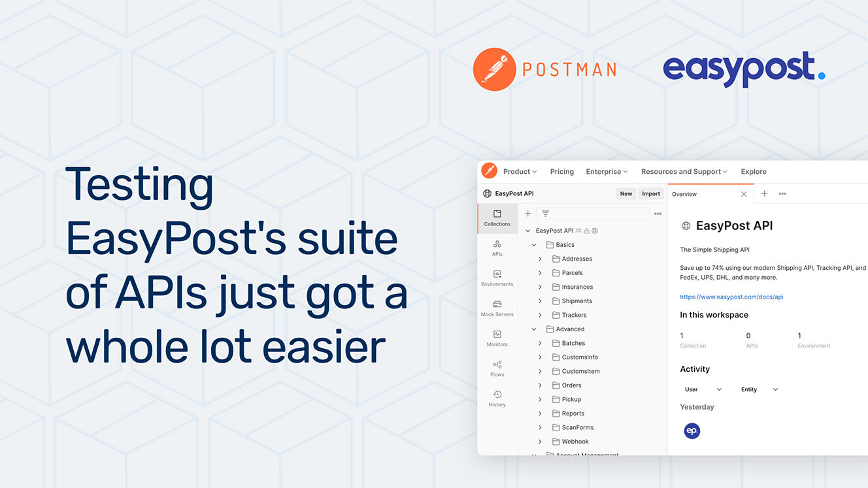Open the Entity activity filter dropdown

click(x=759, y=389)
